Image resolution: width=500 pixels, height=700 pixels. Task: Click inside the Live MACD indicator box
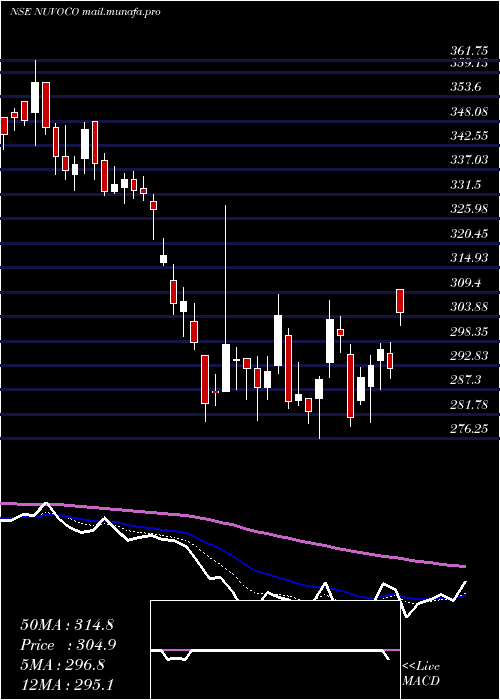tap(275, 650)
